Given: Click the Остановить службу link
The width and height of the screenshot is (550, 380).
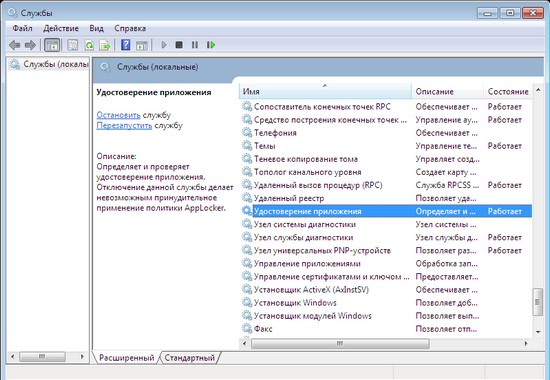Looking at the screenshot, I should 118,115.
